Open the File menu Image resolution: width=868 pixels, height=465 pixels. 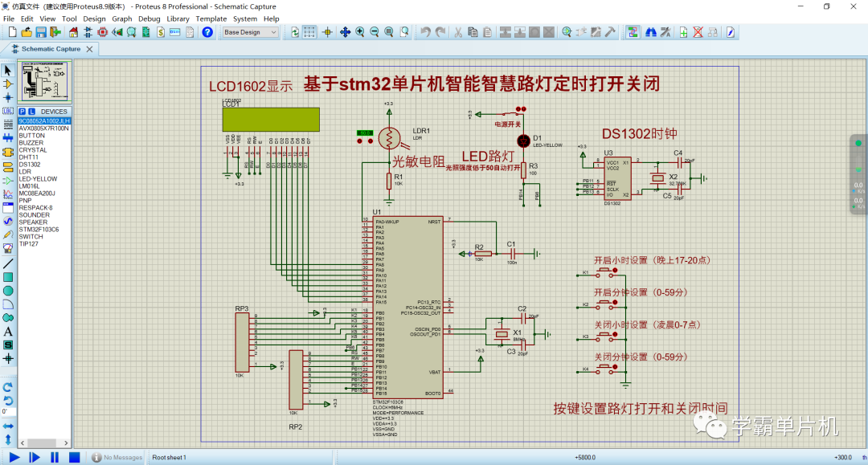click(9, 18)
